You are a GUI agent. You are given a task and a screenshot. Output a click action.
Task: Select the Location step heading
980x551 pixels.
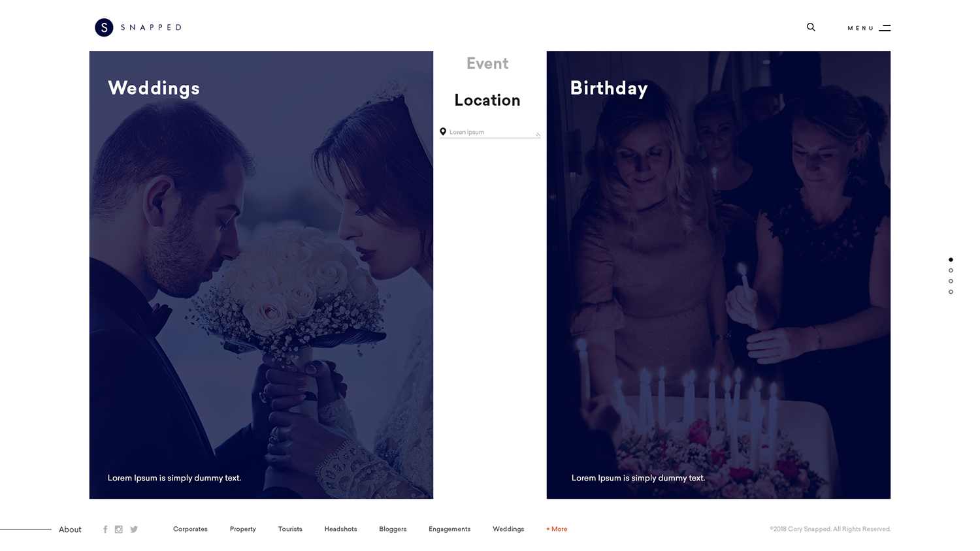[487, 100]
